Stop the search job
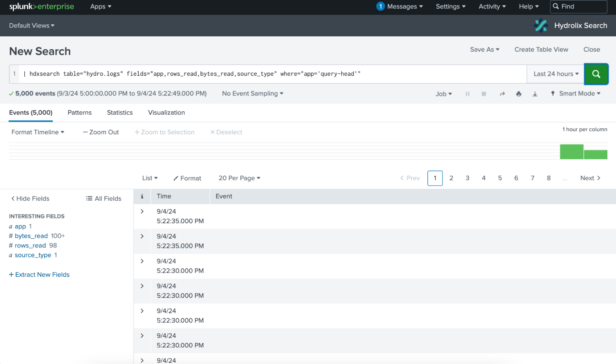This screenshot has height=364, width=616. click(483, 94)
